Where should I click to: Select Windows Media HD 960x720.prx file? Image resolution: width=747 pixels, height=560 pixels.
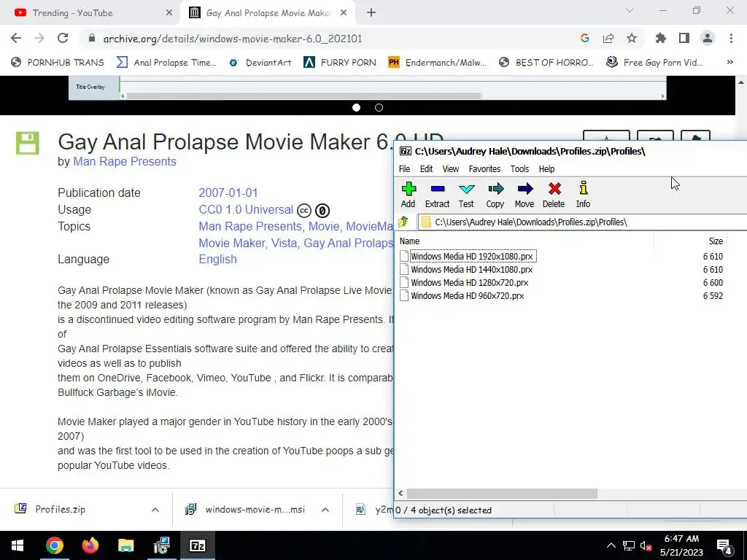click(x=467, y=296)
